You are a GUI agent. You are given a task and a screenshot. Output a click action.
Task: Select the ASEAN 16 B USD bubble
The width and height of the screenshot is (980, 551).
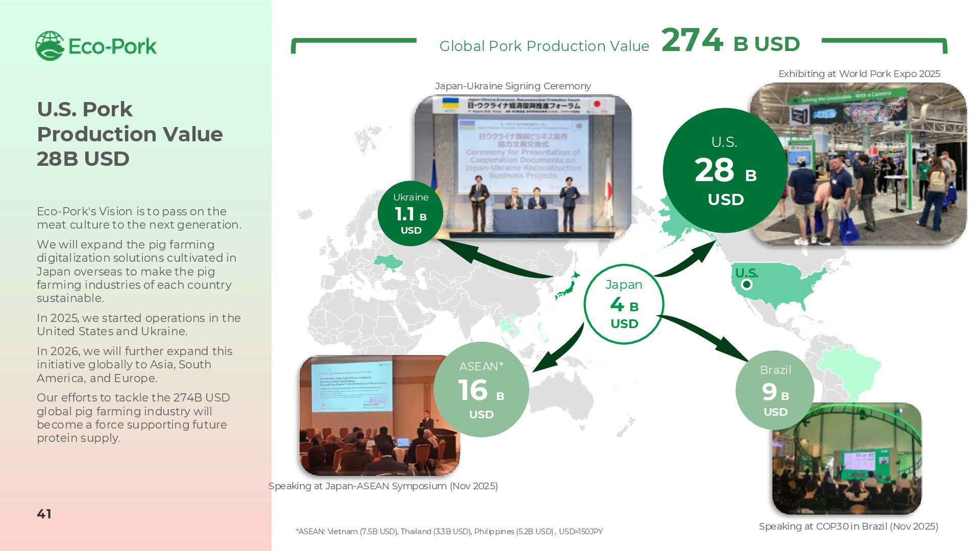(x=481, y=390)
